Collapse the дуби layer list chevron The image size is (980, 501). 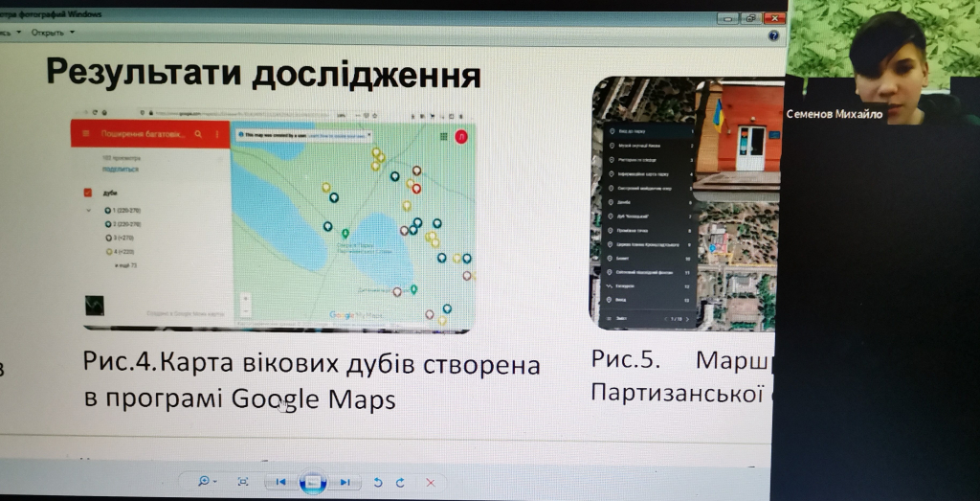point(88,209)
